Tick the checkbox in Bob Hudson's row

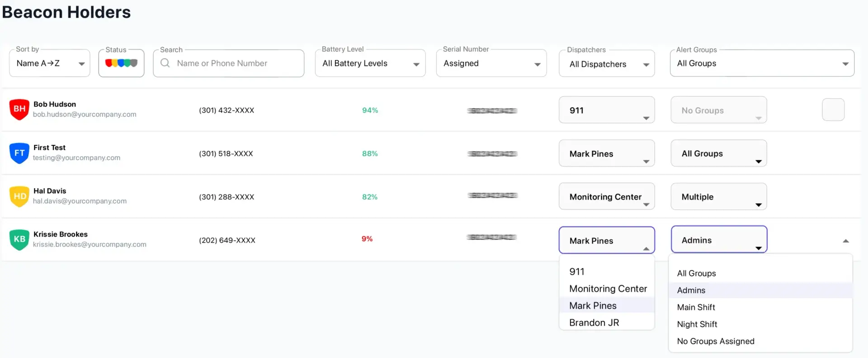pos(833,110)
